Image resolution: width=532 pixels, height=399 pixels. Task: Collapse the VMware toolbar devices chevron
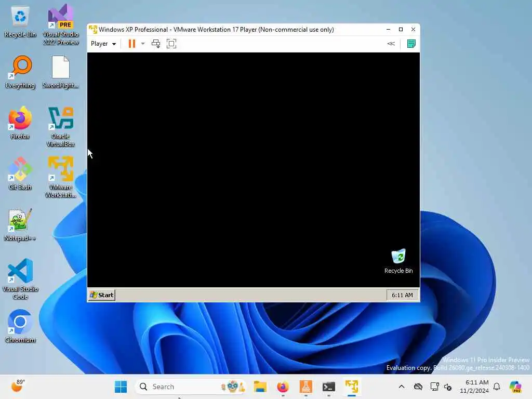pos(391,44)
